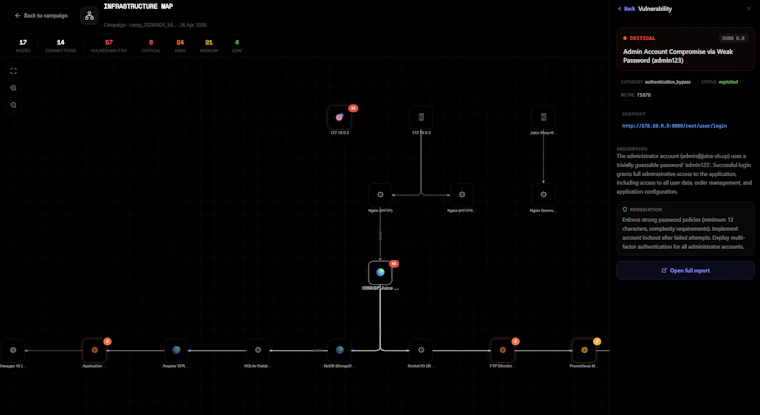The width and height of the screenshot is (760, 415).
Task: Select the Prometheus Metrics yellow node
Action: (584, 350)
